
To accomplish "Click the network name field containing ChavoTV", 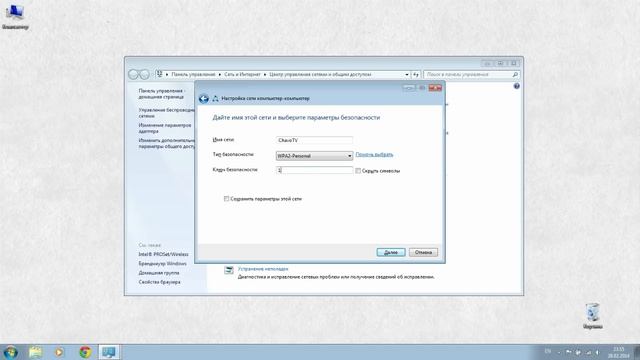I will pos(314,140).
